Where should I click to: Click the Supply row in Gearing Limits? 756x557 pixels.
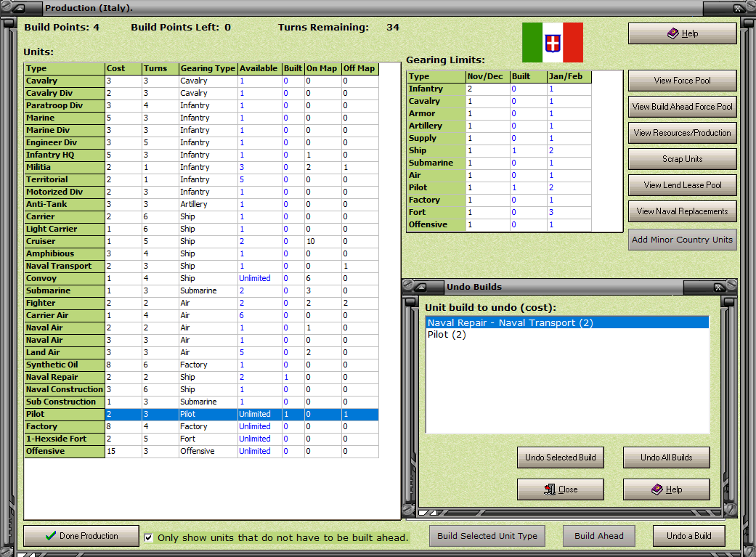coord(499,138)
